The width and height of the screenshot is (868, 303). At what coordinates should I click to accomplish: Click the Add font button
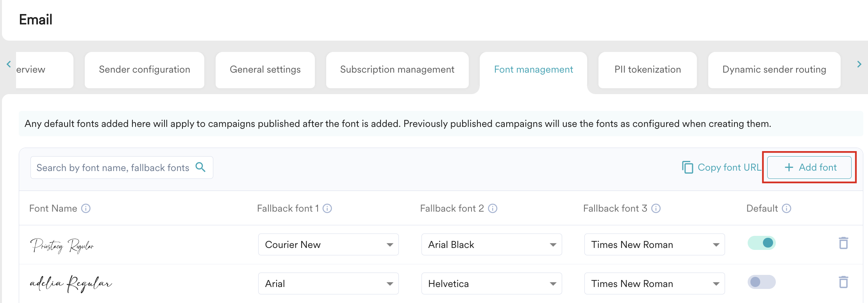[809, 168]
